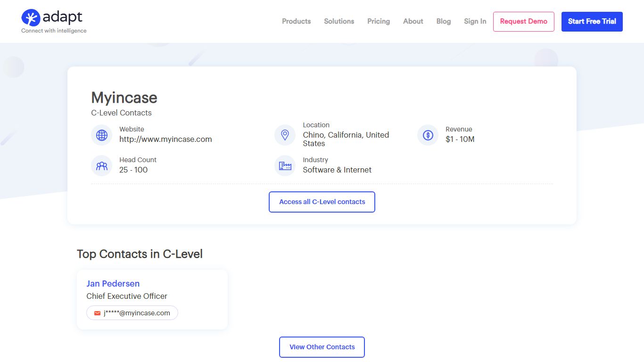Select Sign In in navigation
Screen dimensions: 644x362
click(475, 21)
